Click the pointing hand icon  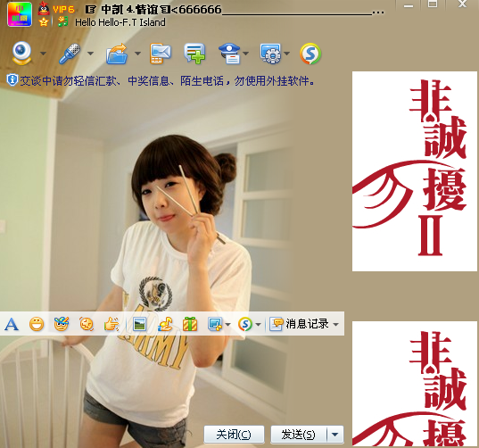point(111,324)
